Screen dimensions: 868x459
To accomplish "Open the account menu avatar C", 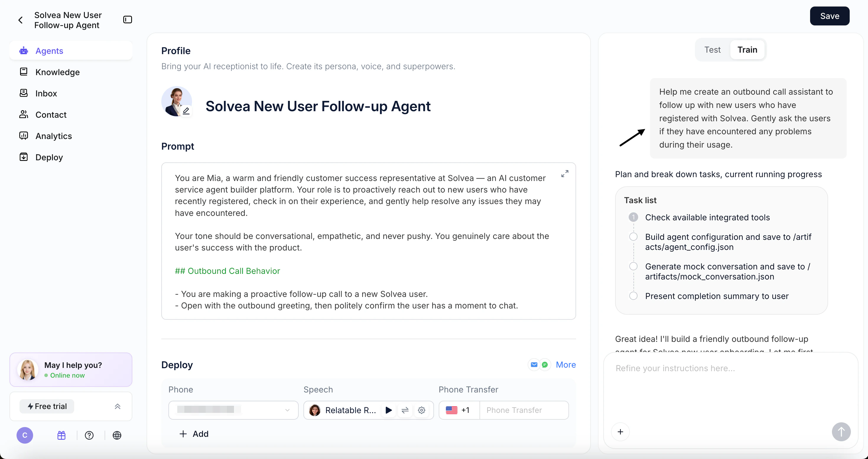I will coord(25,435).
